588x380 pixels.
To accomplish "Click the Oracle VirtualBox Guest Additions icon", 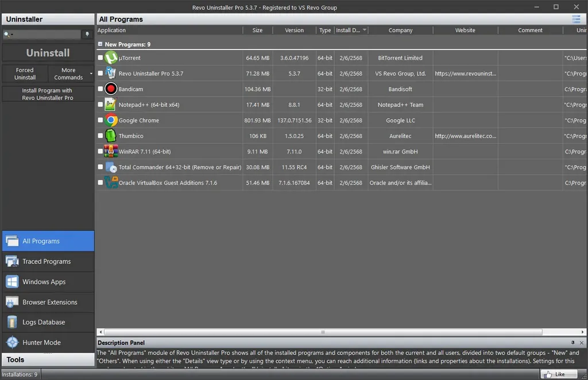I will click(x=111, y=182).
